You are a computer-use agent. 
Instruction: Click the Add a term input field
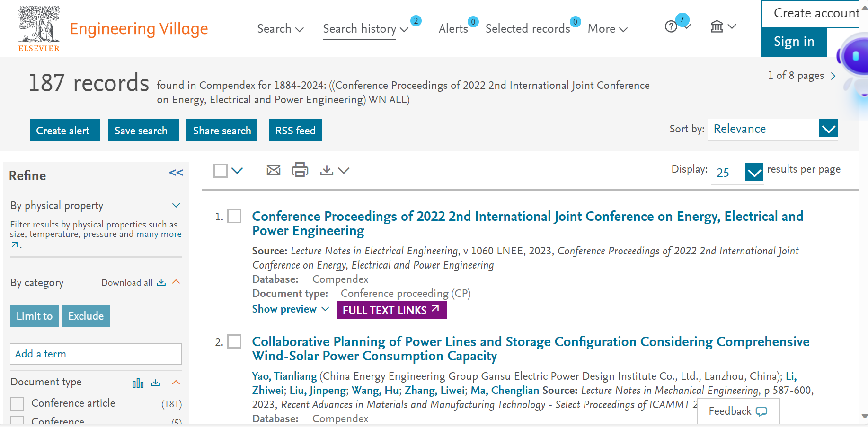click(x=96, y=354)
